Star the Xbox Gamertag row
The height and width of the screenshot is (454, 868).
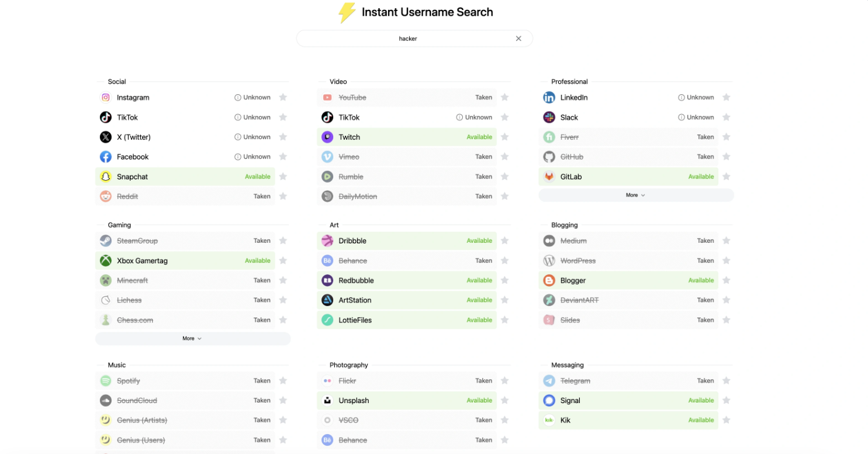pyautogui.click(x=283, y=261)
